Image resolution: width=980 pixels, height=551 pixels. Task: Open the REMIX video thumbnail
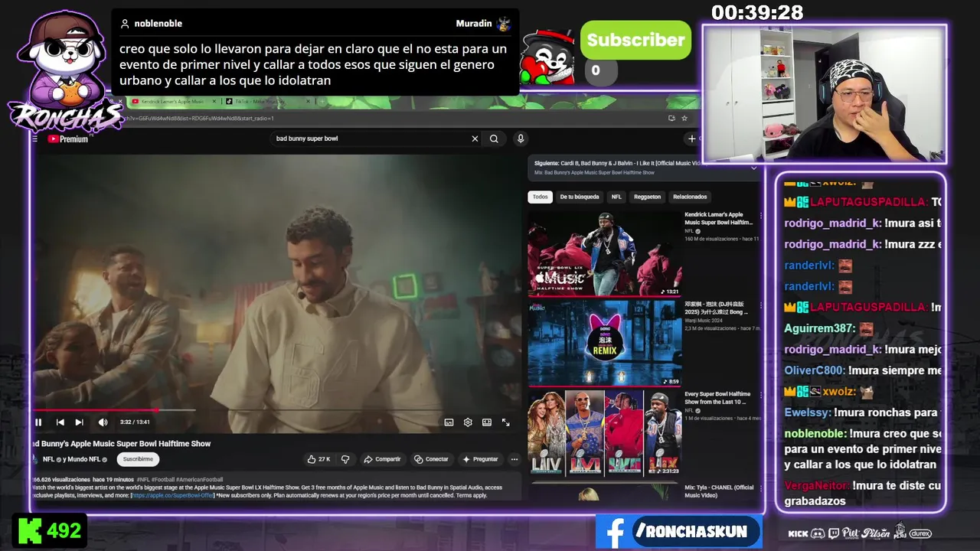tap(605, 342)
